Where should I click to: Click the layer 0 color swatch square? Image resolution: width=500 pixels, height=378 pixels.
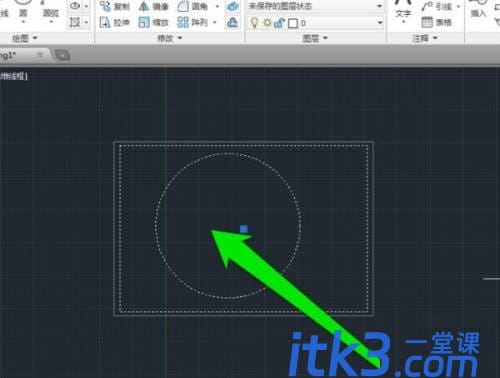(x=293, y=23)
